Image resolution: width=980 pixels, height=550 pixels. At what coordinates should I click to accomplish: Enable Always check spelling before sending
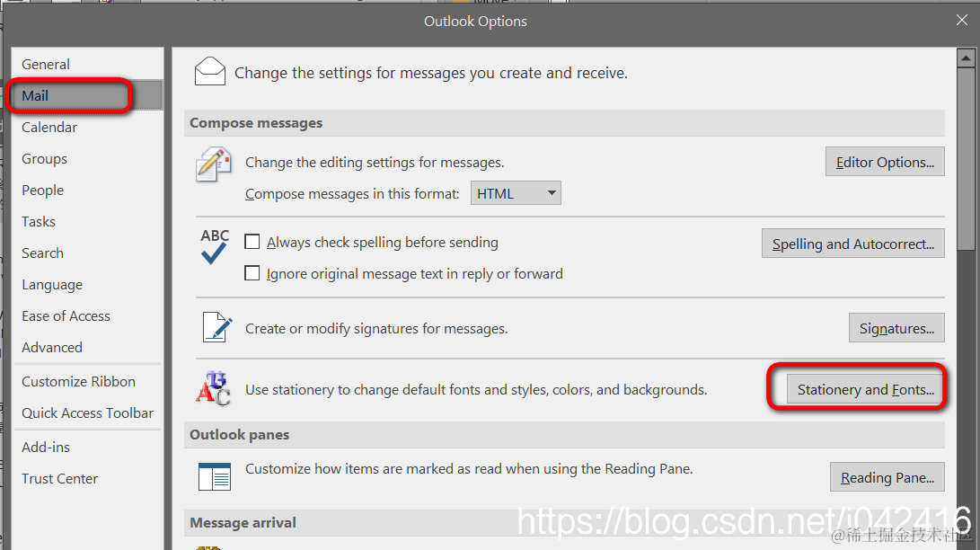(x=252, y=242)
